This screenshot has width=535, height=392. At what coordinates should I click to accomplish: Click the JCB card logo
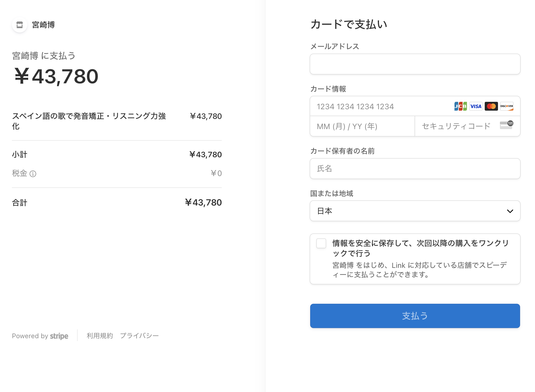(x=460, y=106)
